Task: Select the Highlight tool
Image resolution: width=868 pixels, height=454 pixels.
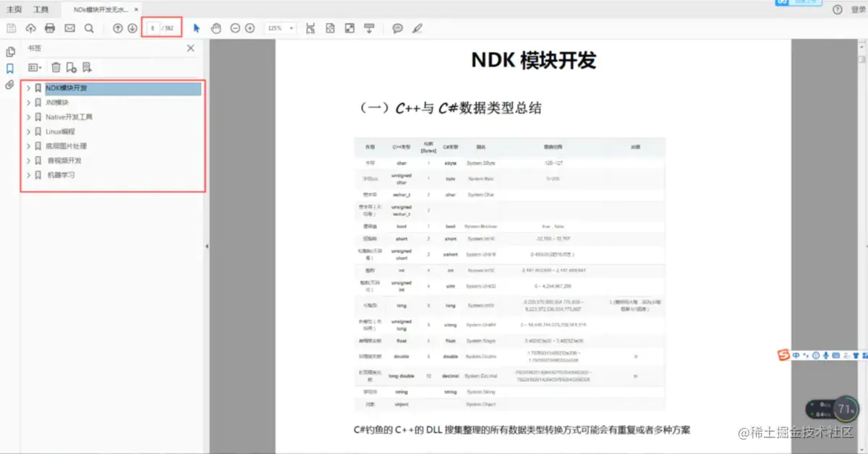Action: (x=417, y=27)
